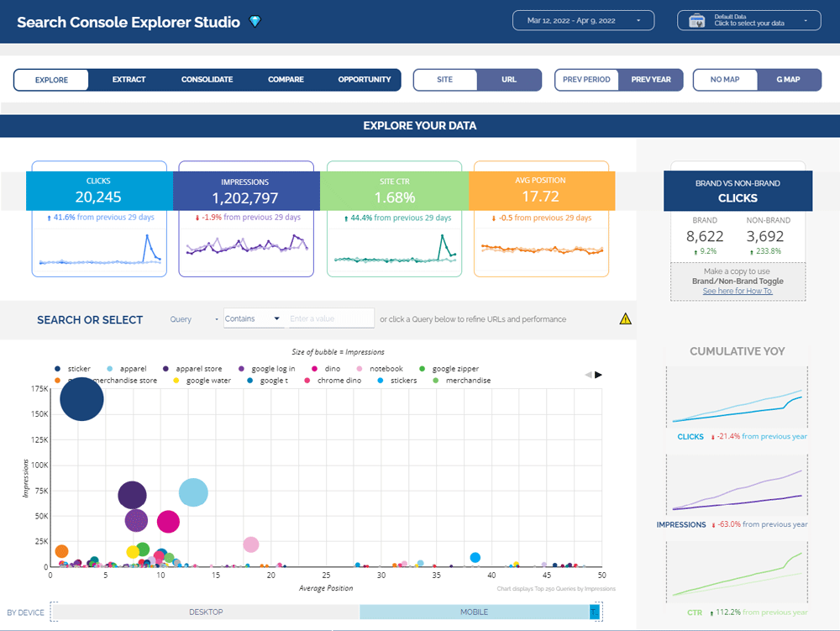840x631 pixels.
Task: Switch to the OPPORTUNITY tab
Action: tap(365, 79)
